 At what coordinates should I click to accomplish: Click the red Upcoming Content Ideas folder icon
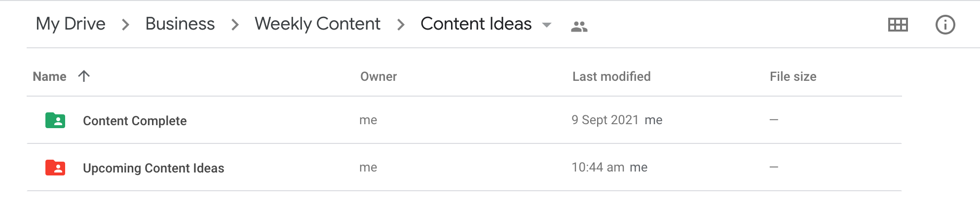(55, 168)
